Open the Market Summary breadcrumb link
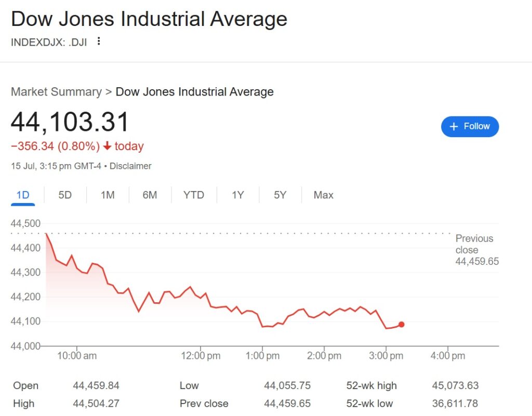532x416 pixels. pyautogui.click(x=56, y=92)
